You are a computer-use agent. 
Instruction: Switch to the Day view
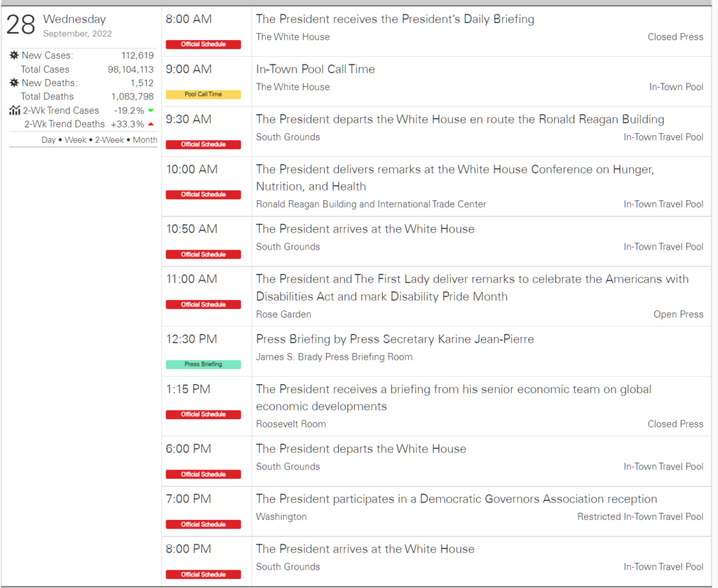[x=48, y=139]
